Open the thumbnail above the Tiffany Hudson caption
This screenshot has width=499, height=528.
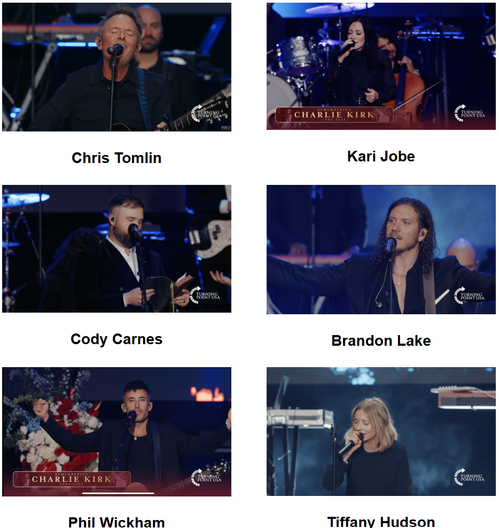coord(381,431)
